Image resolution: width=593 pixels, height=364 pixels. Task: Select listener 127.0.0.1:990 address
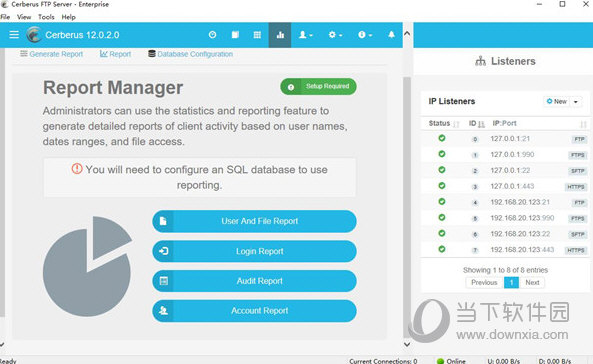coord(512,155)
